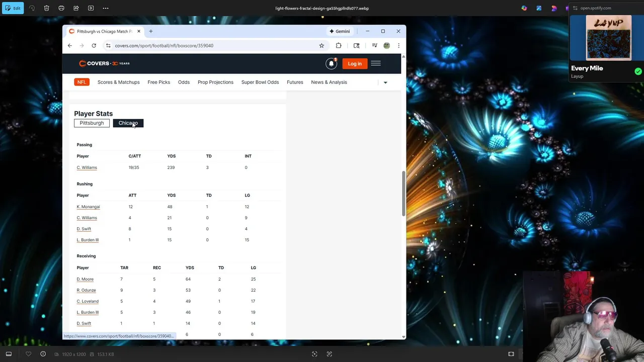Open Odds menu item
Viewport: 644px width, 362px height.
[x=184, y=82]
